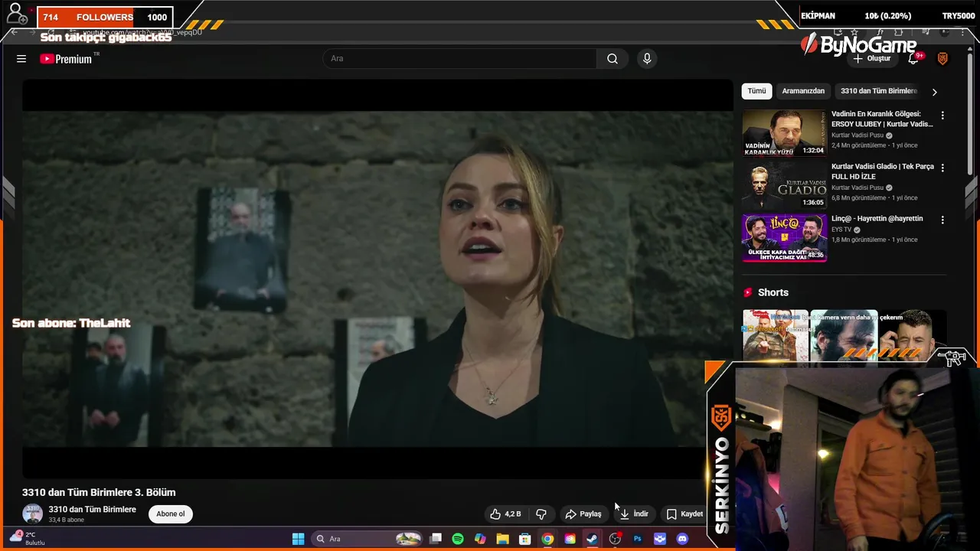Screen dimensions: 980x551
Task: Open the account avatar menu
Action: 942,59
